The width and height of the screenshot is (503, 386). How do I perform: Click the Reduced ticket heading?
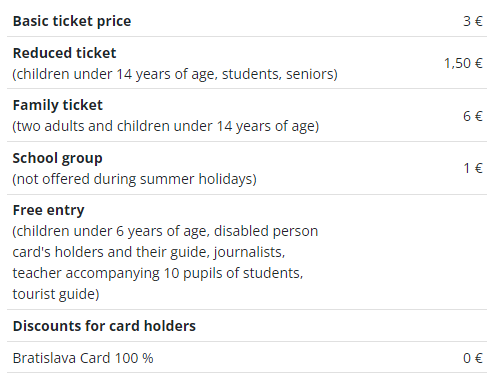pos(64,53)
